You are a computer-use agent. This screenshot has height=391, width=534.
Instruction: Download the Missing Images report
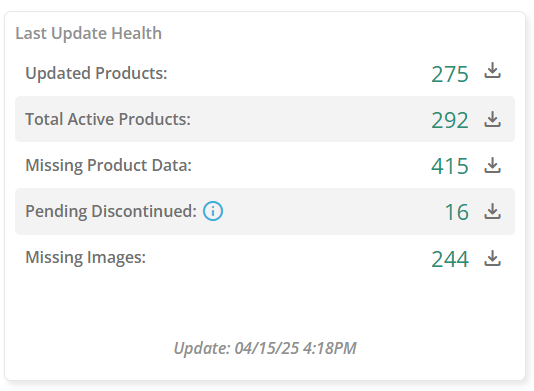(492, 258)
